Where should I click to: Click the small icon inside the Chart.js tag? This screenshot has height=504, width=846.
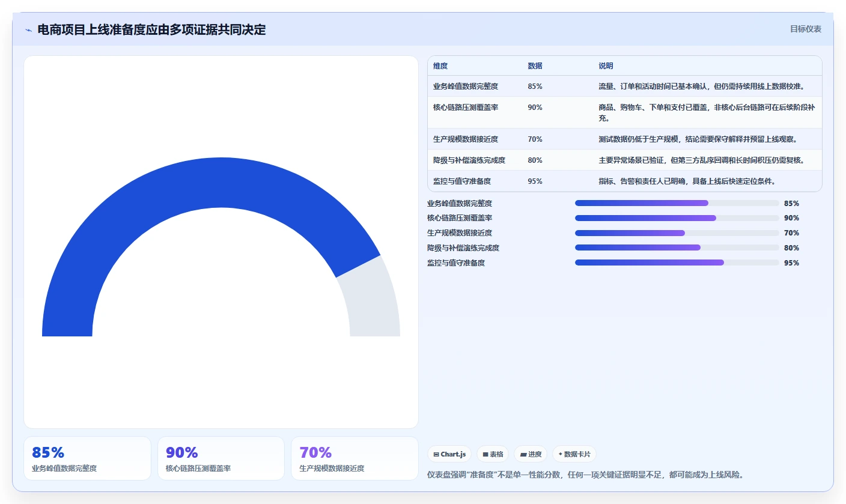click(x=436, y=455)
